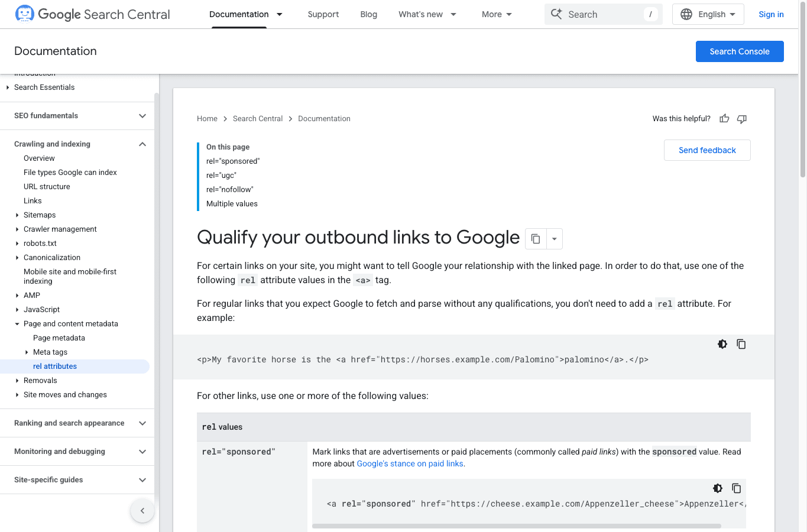Jump to rel="ugc" section
This screenshot has width=807, height=532.
coord(221,176)
